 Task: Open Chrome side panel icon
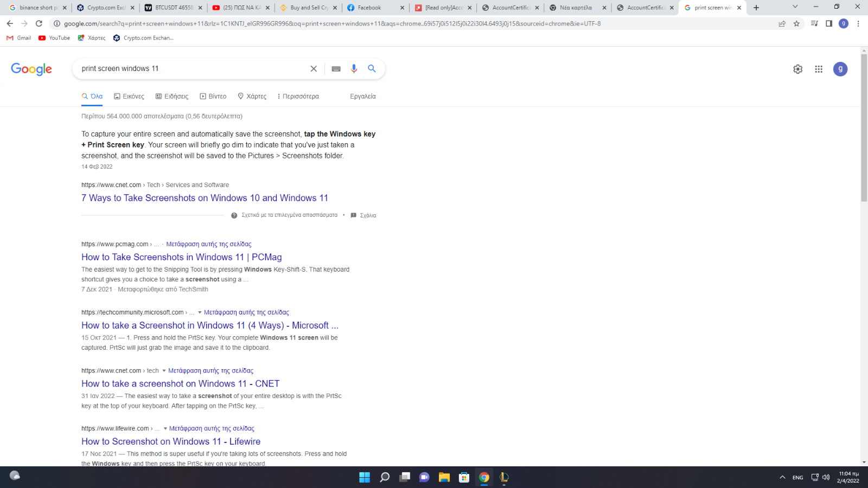(x=829, y=23)
